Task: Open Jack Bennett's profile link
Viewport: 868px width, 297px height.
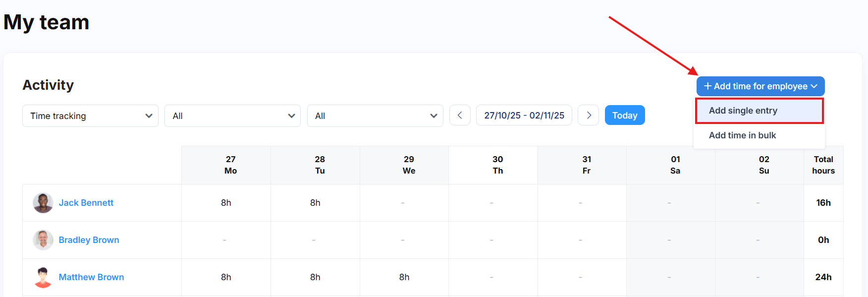Action: coord(86,203)
